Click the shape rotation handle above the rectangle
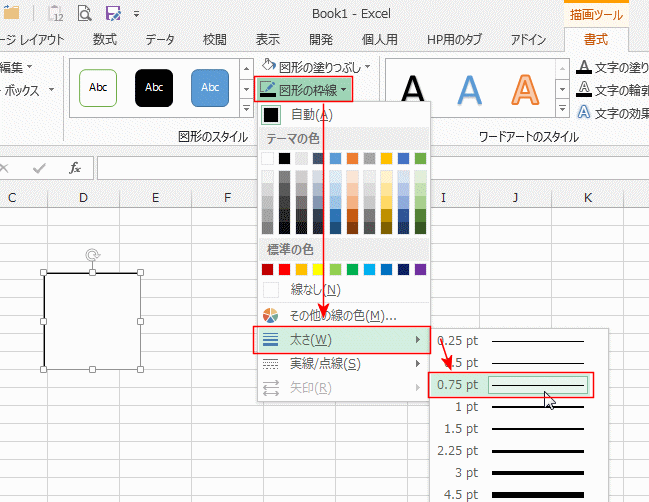649x502 pixels. [92, 256]
